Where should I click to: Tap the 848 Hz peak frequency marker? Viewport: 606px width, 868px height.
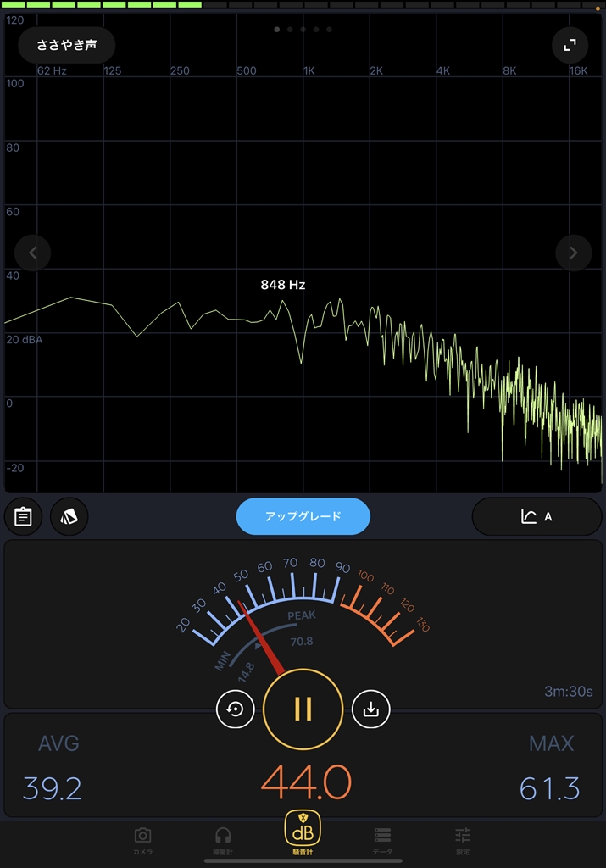282,285
